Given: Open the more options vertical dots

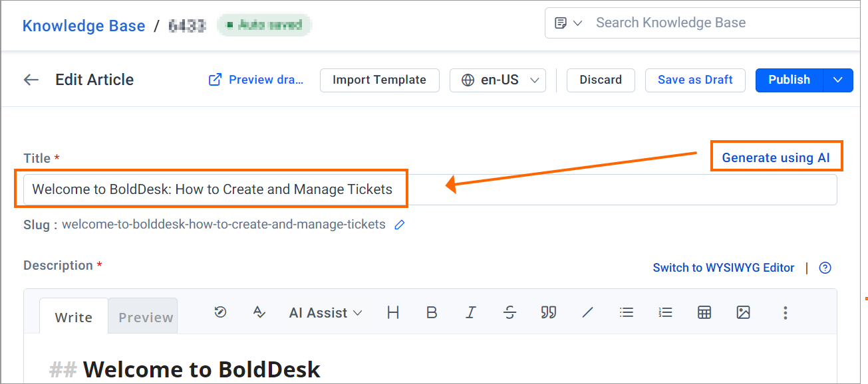Looking at the screenshot, I should click(x=786, y=312).
